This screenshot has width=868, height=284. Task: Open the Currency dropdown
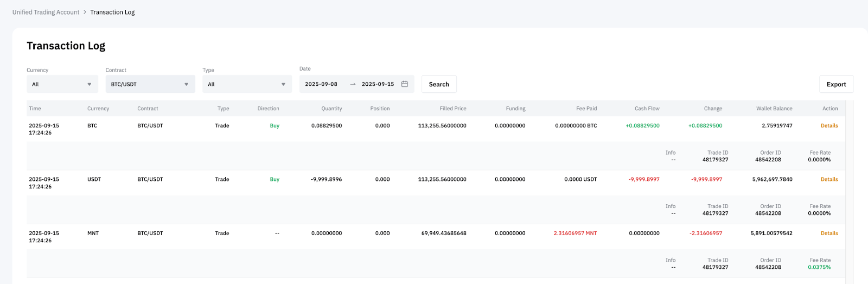coord(62,84)
